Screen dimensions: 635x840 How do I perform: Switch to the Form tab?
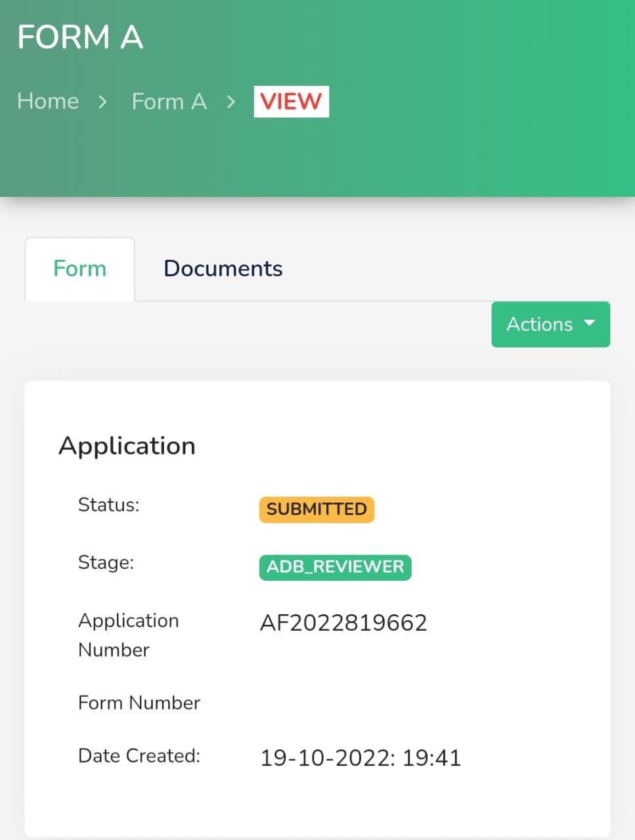point(79,269)
